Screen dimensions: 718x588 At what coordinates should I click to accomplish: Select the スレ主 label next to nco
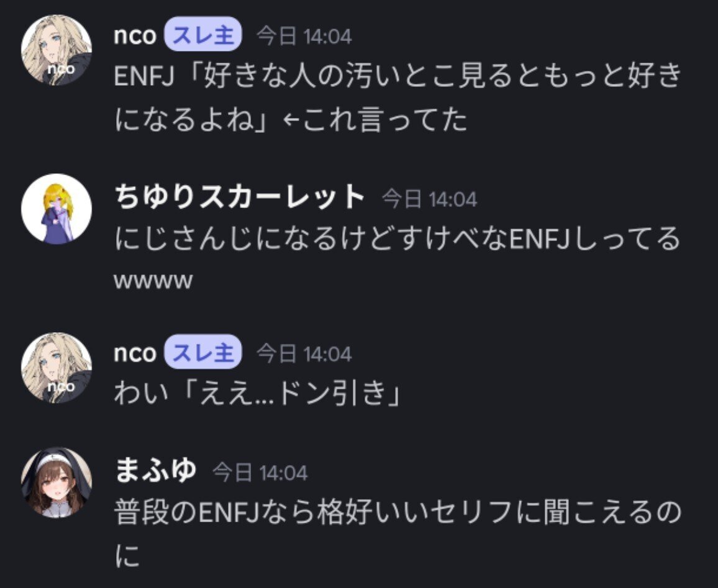coord(202,35)
